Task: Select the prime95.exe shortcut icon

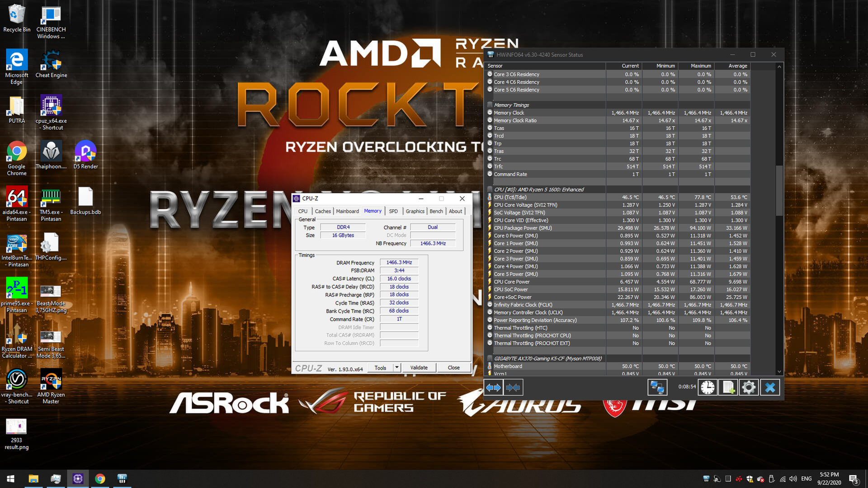Action: pos(17,295)
